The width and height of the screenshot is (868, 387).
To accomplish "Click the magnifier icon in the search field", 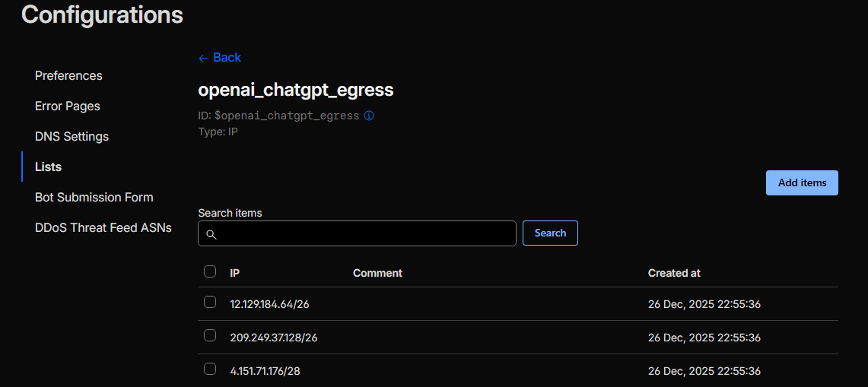I will click(x=211, y=234).
